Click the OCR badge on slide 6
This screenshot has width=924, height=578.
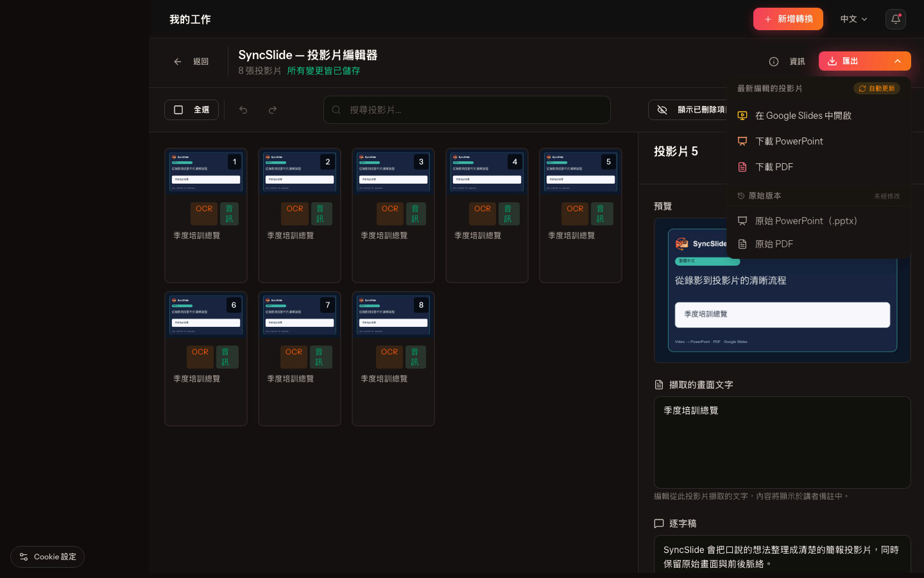[x=200, y=357]
